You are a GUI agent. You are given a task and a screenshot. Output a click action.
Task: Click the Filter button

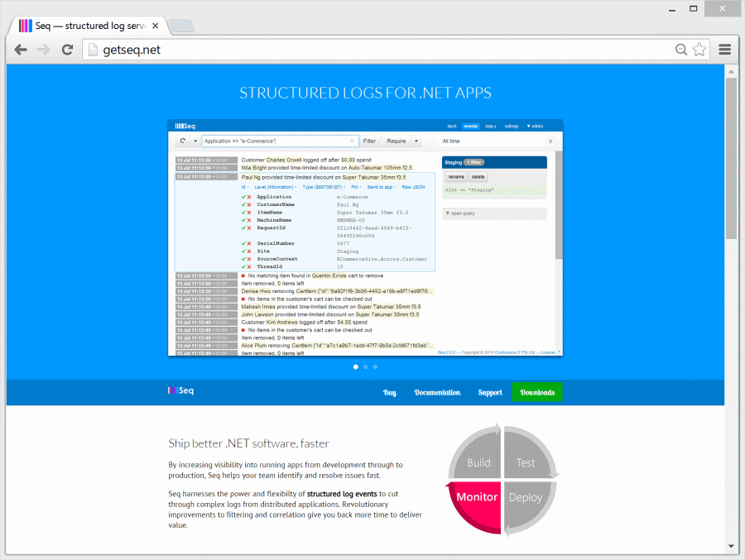369,141
